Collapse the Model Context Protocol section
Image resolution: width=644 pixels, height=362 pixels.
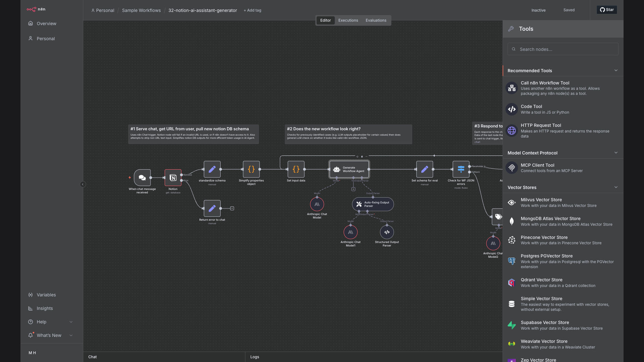pyautogui.click(x=616, y=153)
